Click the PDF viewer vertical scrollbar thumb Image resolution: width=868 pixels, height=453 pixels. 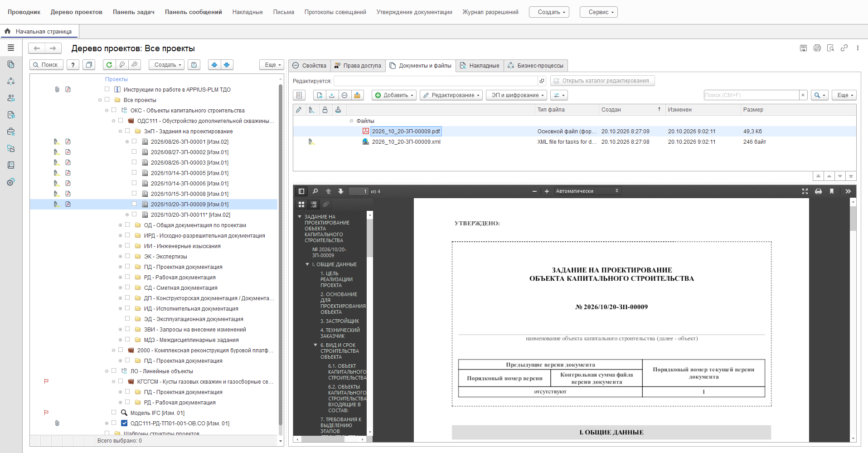[853, 219]
